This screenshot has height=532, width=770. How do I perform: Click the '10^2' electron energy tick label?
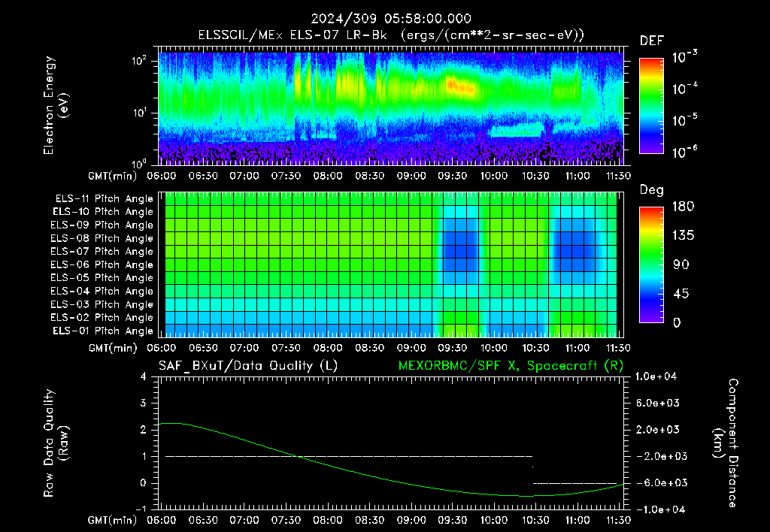click(138, 61)
